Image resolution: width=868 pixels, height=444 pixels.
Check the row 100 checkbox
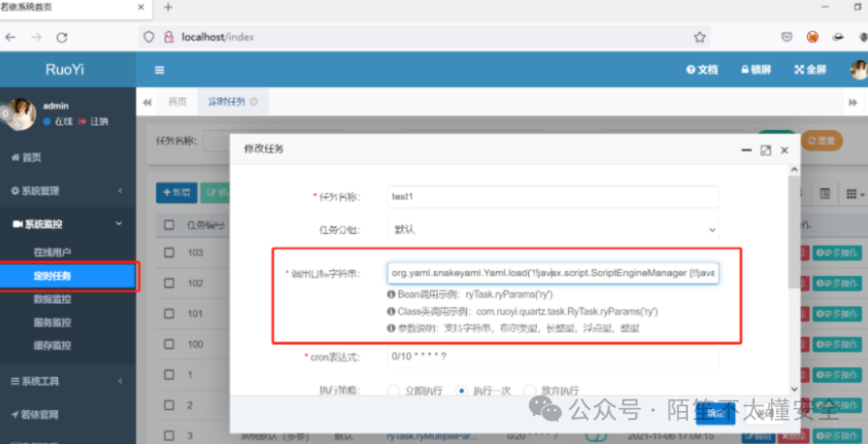170,344
